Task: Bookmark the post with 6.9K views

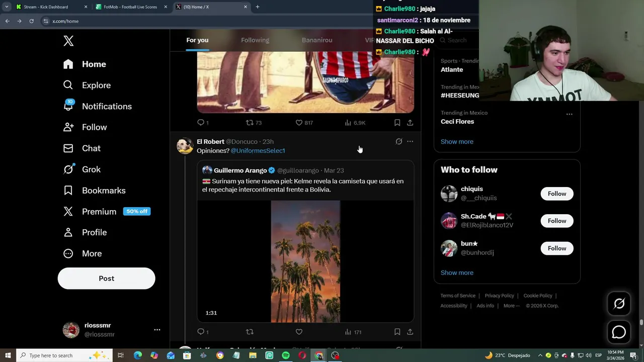Action: [397, 123]
